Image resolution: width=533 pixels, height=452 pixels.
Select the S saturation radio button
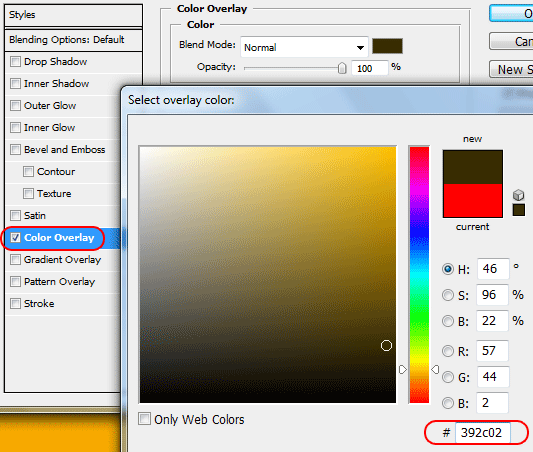(448, 295)
